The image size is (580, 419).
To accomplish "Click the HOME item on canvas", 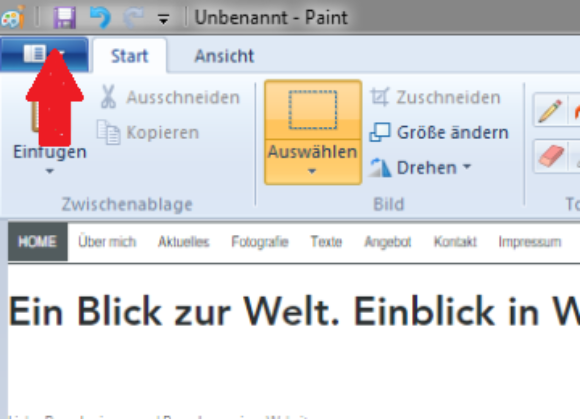I will pyautogui.click(x=38, y=242).
